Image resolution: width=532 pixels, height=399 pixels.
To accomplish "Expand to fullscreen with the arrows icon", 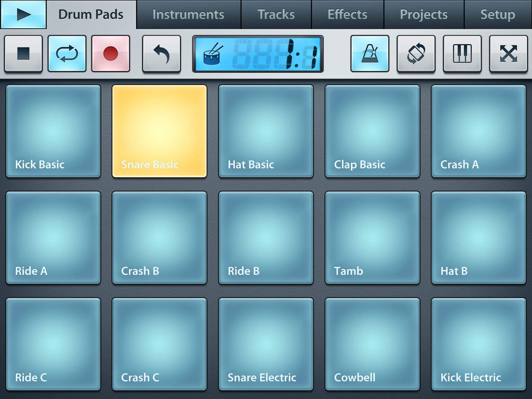I will [508, 54].
